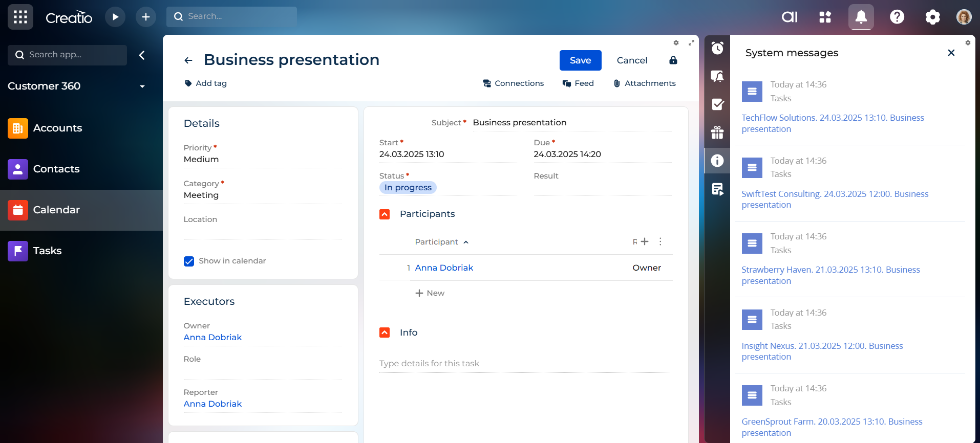
Task: Collapse the Participants section
Action: 385,214
